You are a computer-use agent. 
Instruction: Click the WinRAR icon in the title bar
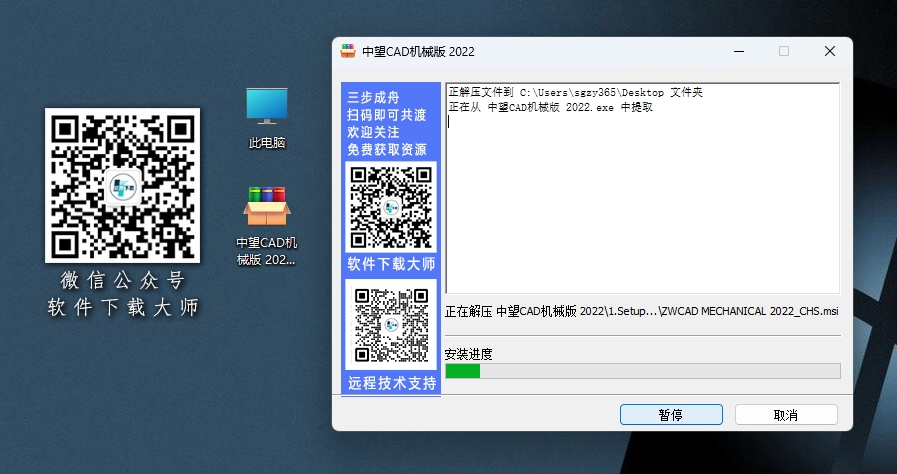tap(348, 51)
